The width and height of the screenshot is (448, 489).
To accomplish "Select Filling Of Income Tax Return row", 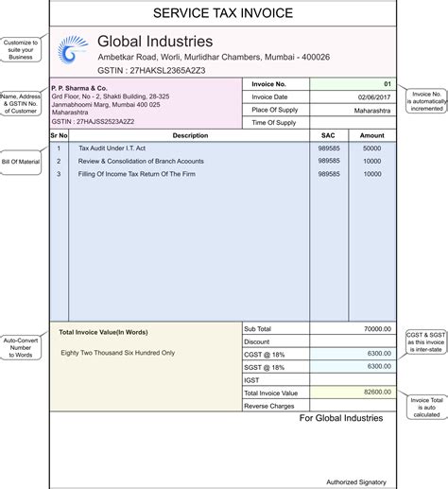I will [223, 174].
